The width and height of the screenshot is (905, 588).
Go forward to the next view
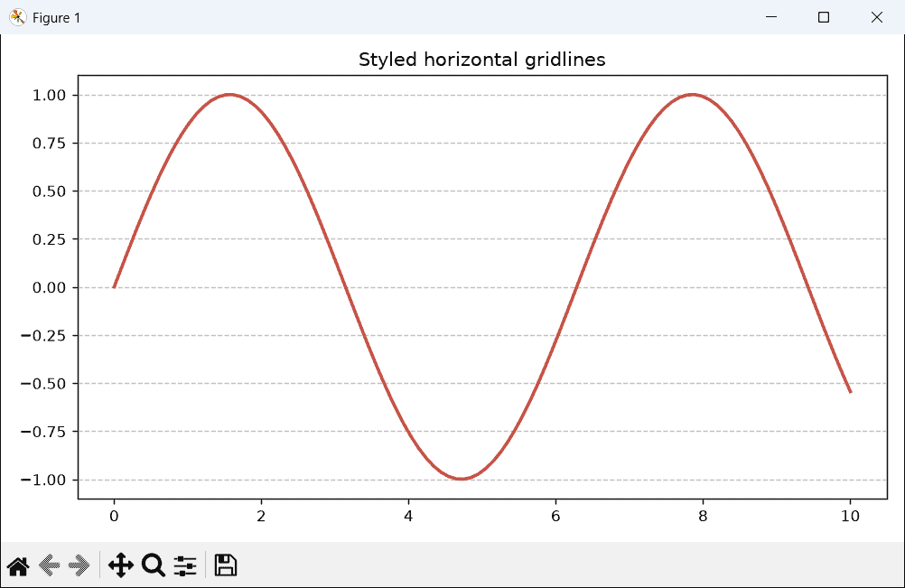79,565
